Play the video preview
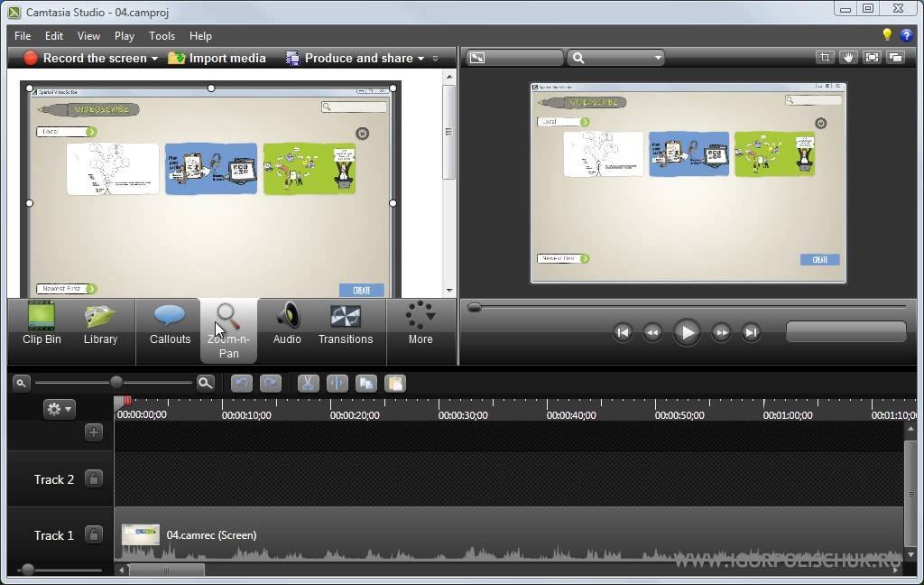Viewport: 924px width, 585px height. [687, 332]
